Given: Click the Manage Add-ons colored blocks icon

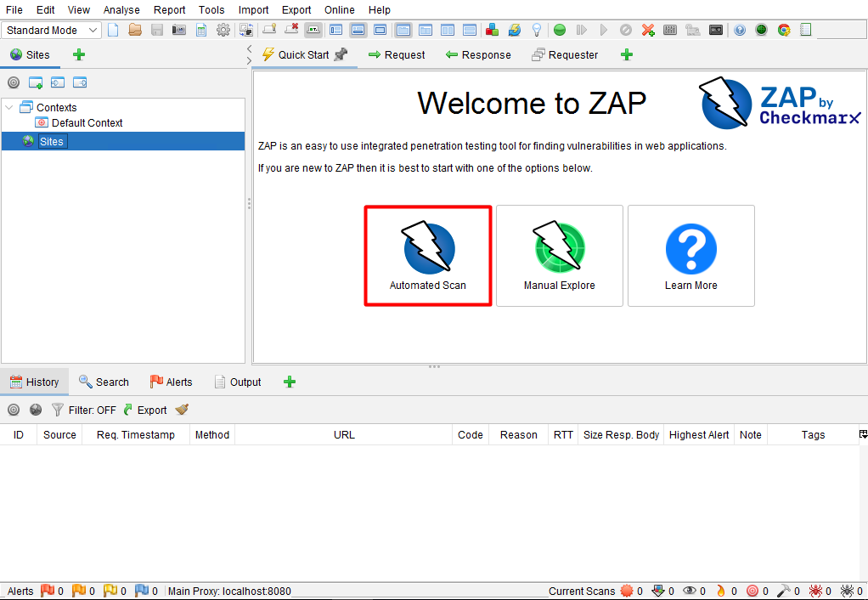Looking at the screenshot, I should [x=492, y=30].
